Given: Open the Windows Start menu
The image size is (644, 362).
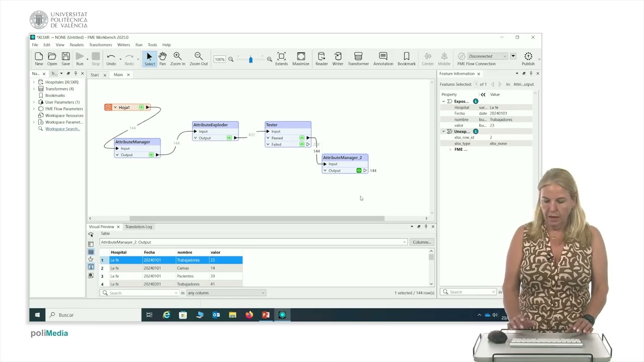Looking at the screenshot, I should pyautogui.click(x=37, y=315).
